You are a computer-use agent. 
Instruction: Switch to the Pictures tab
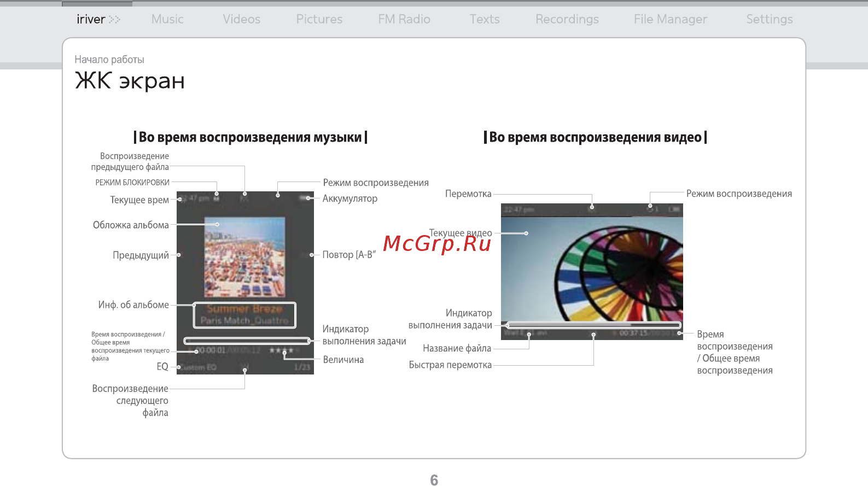tap(319, 19)
